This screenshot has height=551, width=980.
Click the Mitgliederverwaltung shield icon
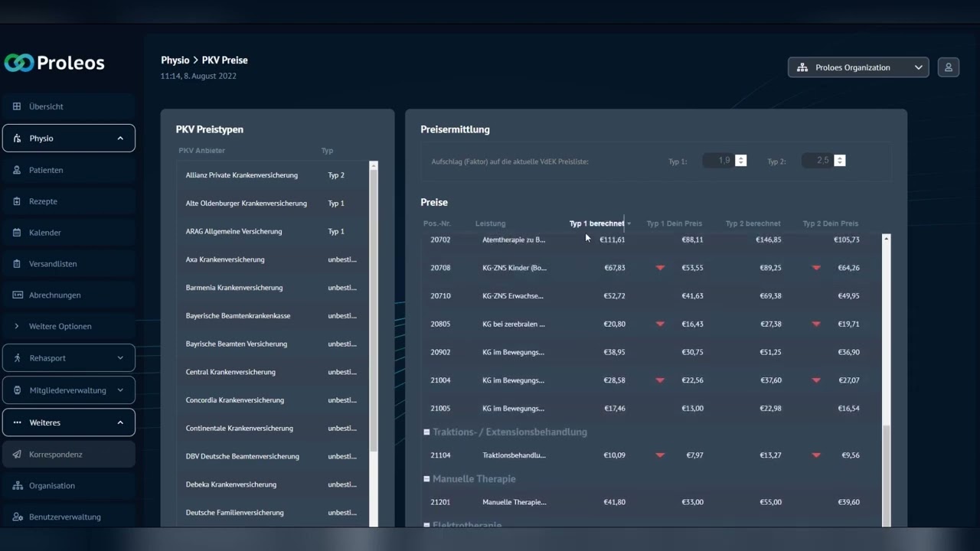pos(17,390)
